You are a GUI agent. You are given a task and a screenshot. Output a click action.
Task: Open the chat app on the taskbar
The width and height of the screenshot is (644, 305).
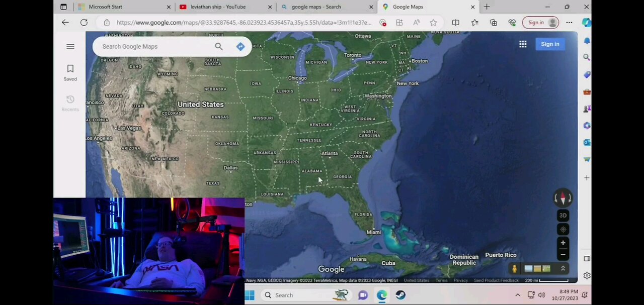coord(363,295)
